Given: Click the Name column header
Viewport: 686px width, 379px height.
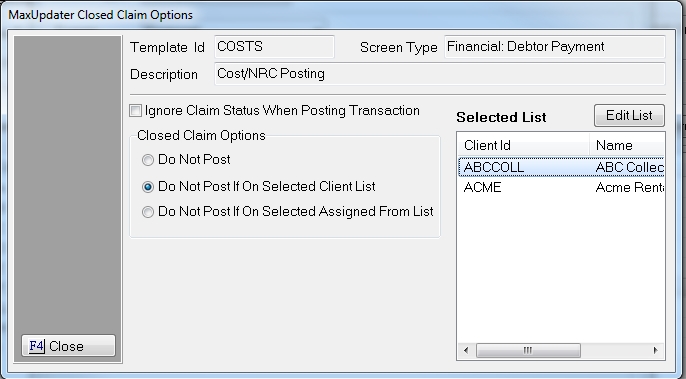Looking at the screenshot, I should click(x=627, y=145).
